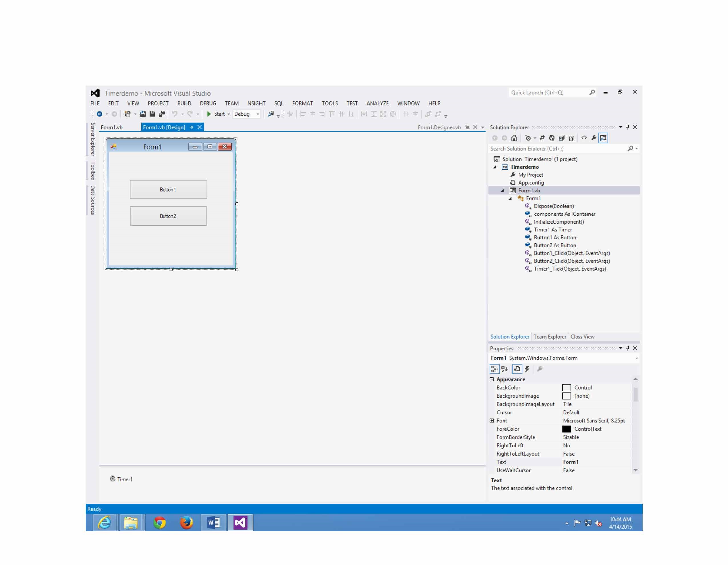
Task: Click the green Start debugging arrow
Action: tap(209, 114)
